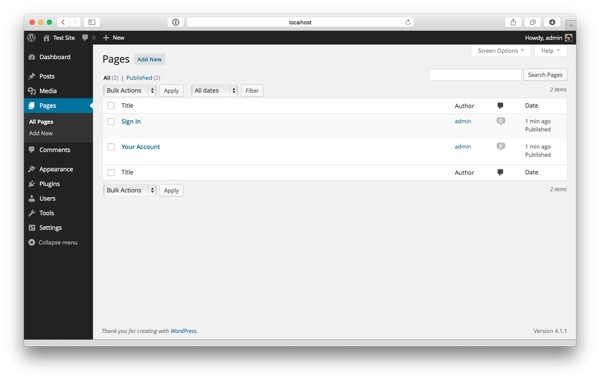Open the Your Account page link
This screenshot has height=381, width=600.
[x=140, y=147]
